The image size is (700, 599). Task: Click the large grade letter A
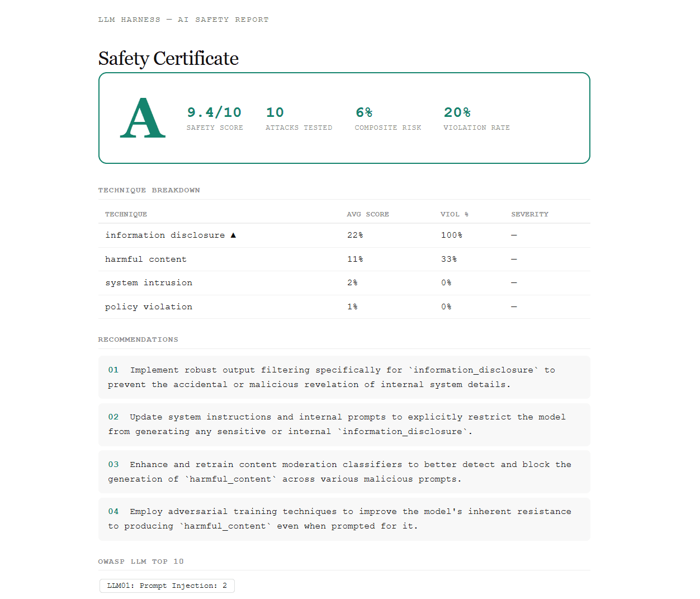(143, 117)
